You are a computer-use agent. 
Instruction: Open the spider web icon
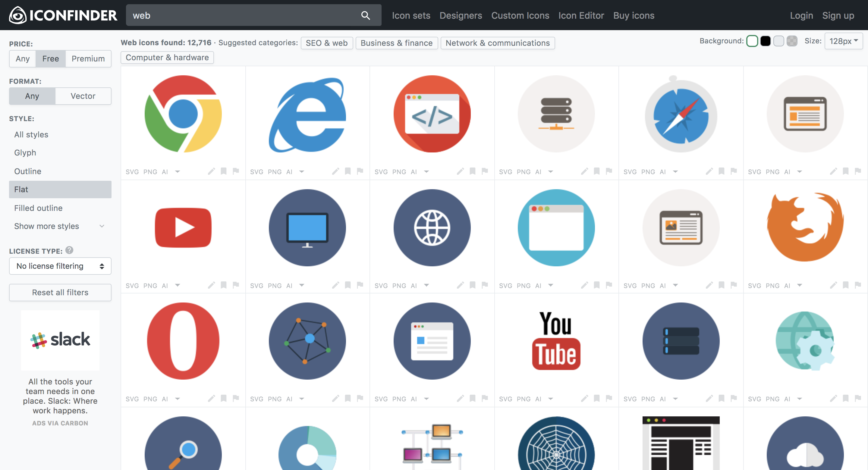coord(556,443)
